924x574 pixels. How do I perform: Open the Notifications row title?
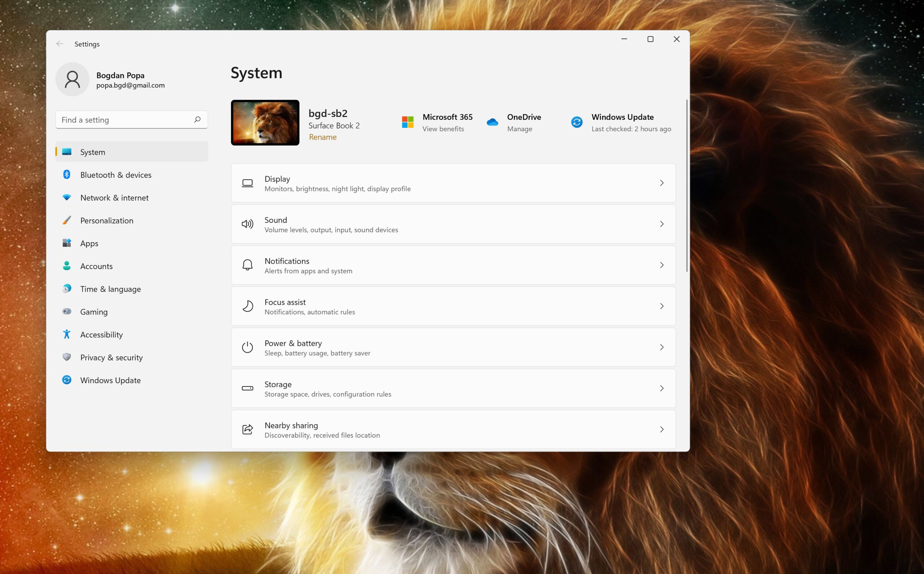pyautogui.click(x=287, y=261)
